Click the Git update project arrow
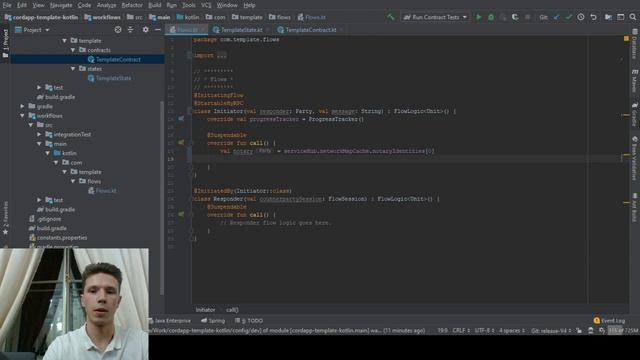 click(556, 17)
